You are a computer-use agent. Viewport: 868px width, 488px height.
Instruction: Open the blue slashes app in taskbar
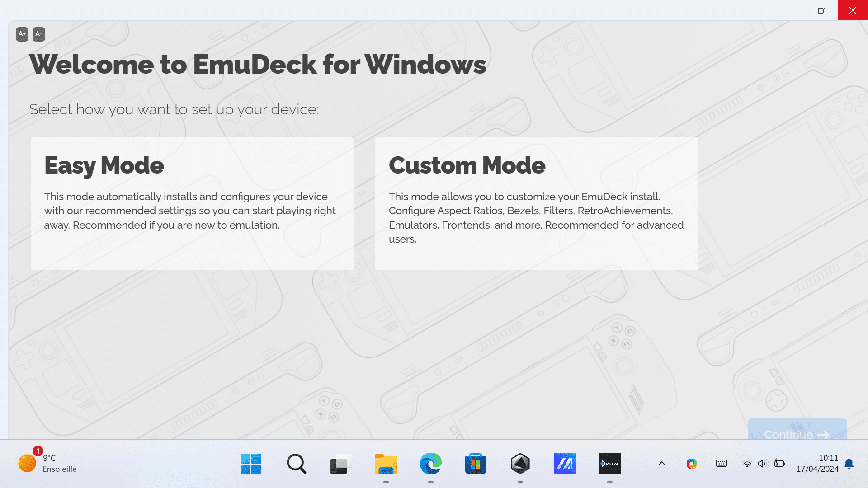pos(565,464)
